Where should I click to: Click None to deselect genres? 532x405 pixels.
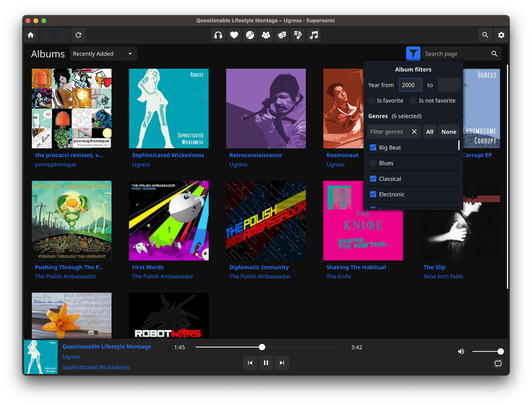click(x=449, y=132)
